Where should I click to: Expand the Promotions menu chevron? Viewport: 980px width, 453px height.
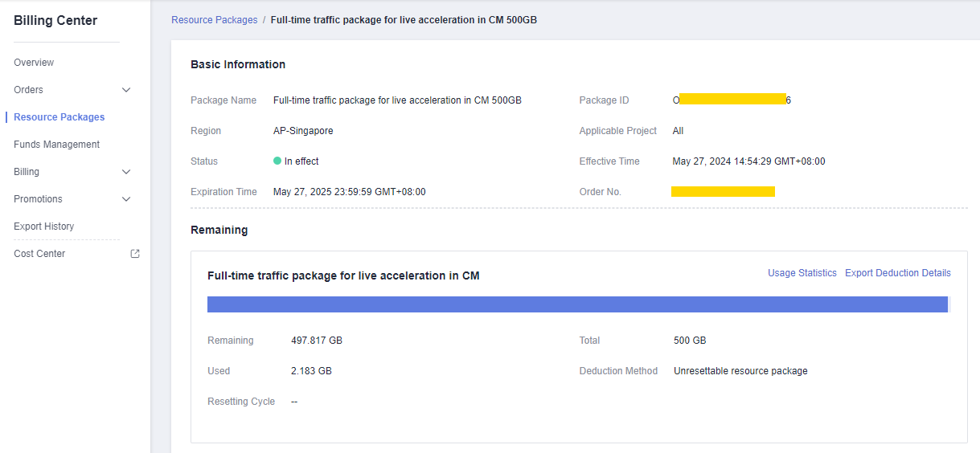pos(126,199)
